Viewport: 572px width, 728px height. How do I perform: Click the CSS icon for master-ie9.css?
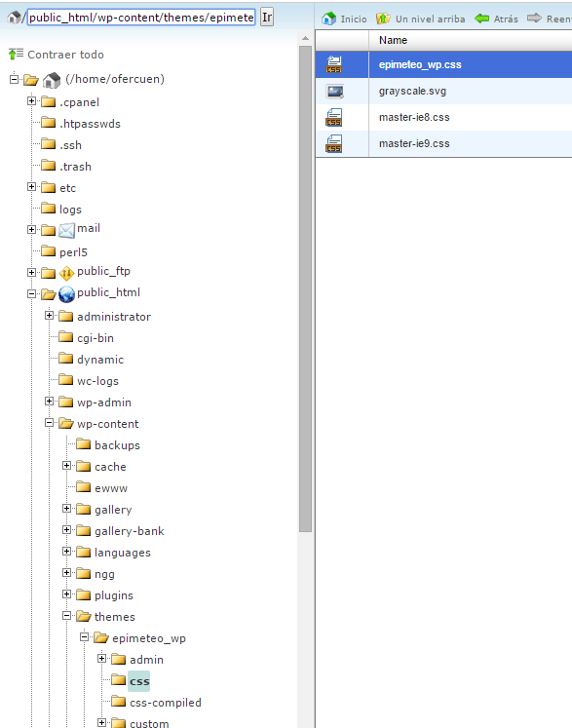[x=334, y=143]
